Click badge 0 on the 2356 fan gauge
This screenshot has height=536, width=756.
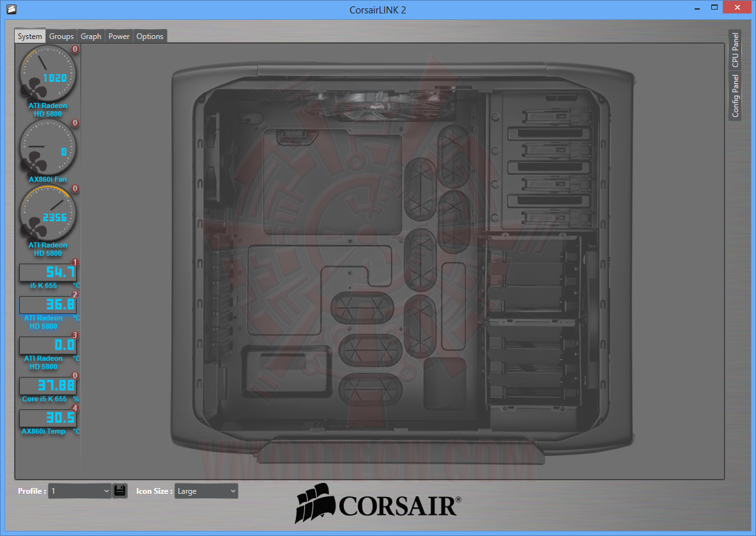tap(75, 189)
